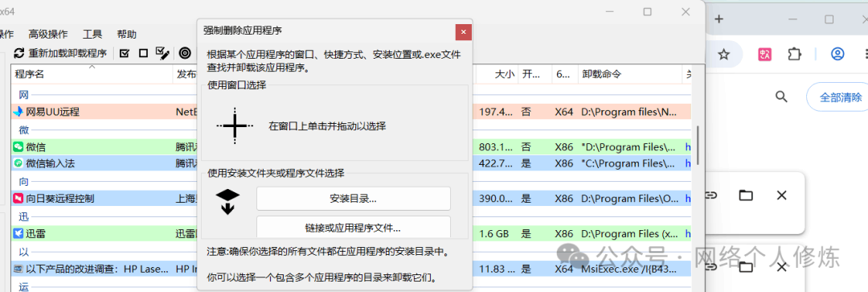Viewport: 868px width, 292px height.
Task: Toggle the select-all checked box toolbar button
Action: pos(125,53)
